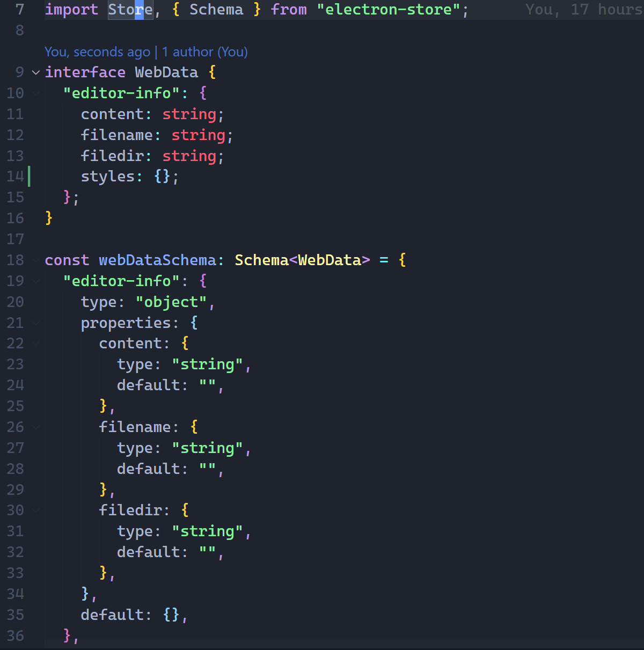The width and height of the screenshot is (644, 650).
Task: Click 'default: ""' on line 24
Action: point(166,385)
